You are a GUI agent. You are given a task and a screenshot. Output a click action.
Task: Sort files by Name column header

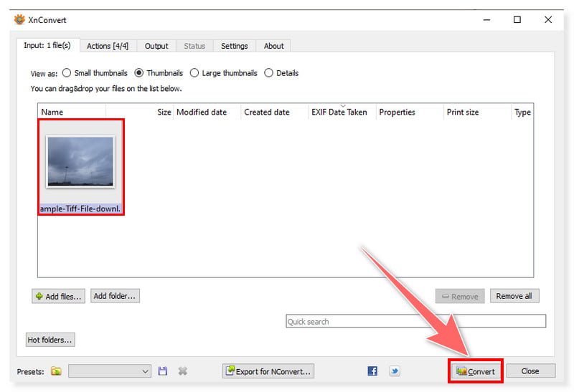[x=52, y=113]
